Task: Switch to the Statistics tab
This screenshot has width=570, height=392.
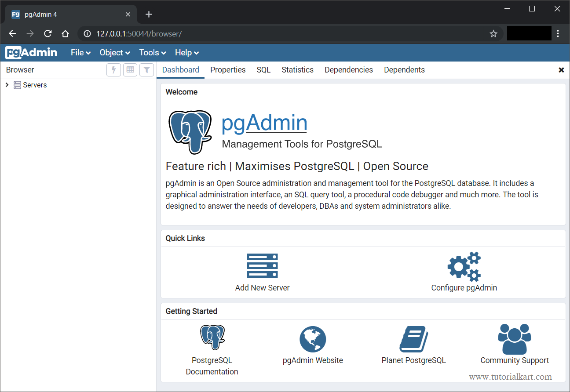Action: click(x=297, y=69)
